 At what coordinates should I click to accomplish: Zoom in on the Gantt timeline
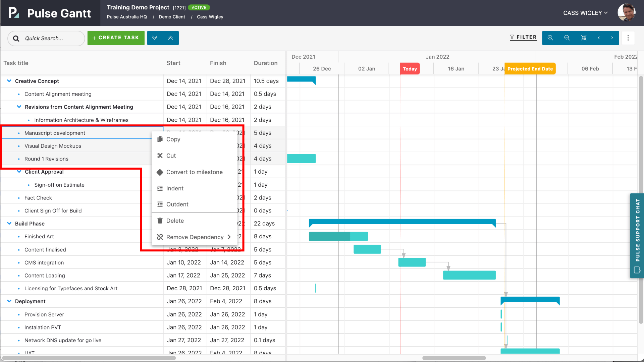click(x=550, y=38)
